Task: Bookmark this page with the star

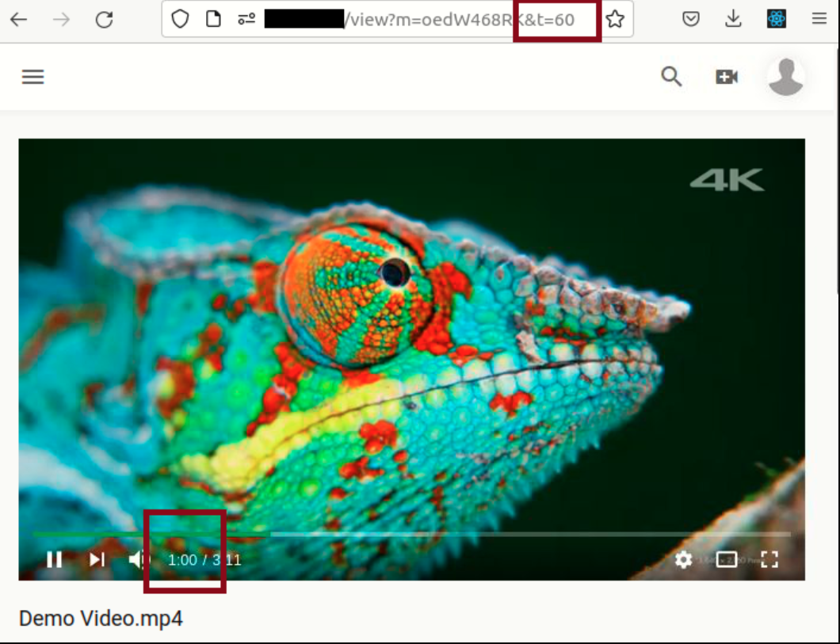Action: click(x=615, y=20)
